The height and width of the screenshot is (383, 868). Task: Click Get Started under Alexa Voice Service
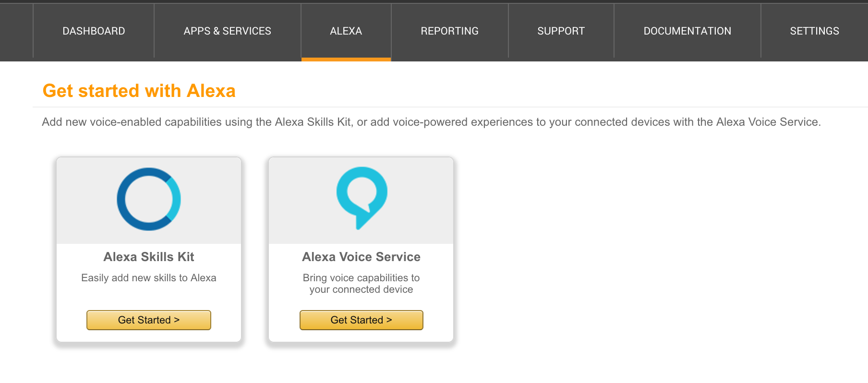362,320
